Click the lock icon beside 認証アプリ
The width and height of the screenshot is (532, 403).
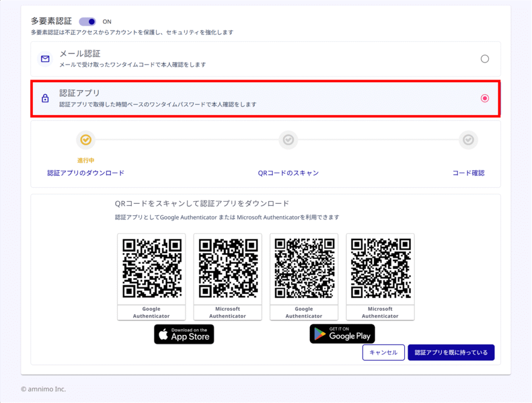45,98
